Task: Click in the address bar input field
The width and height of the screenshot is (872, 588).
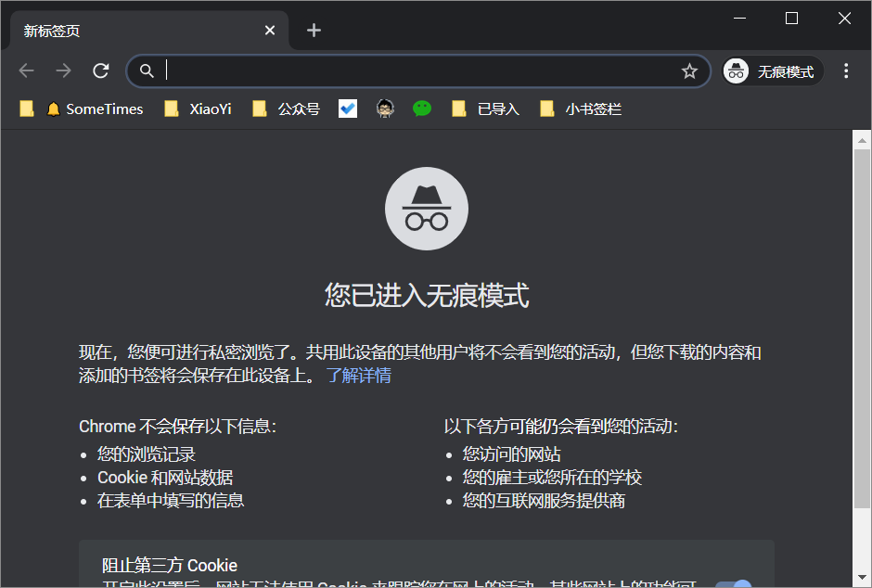Action: [420, 71]
